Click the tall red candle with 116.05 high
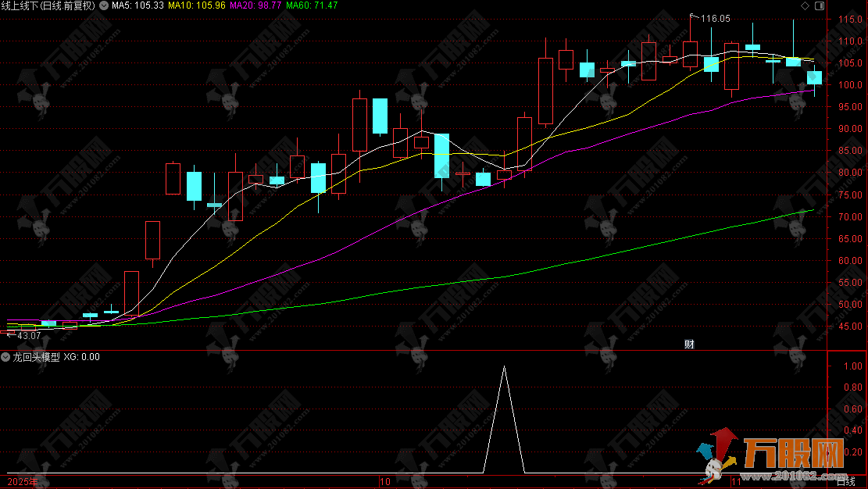The width and height of the screenshot is (868, 489). [x=691, y=54]
